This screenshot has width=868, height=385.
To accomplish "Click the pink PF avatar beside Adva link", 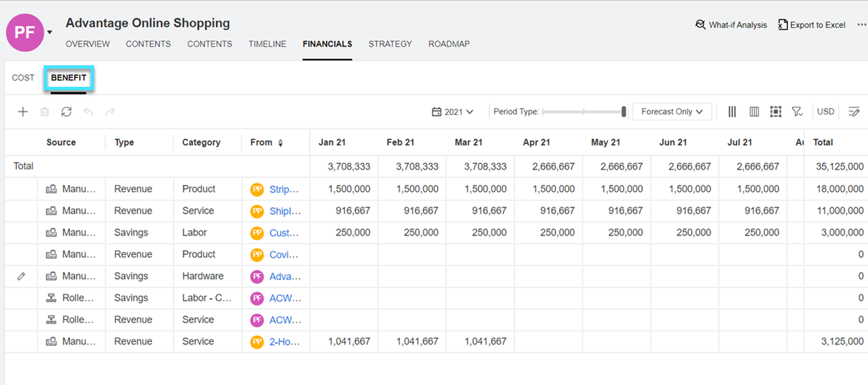I will click(257, 276).
